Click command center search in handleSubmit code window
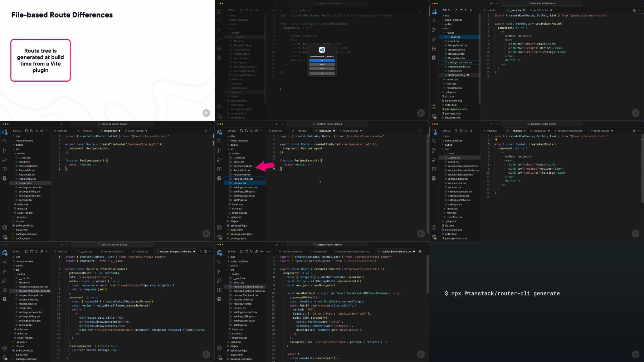644x362 pixels. 327,245
